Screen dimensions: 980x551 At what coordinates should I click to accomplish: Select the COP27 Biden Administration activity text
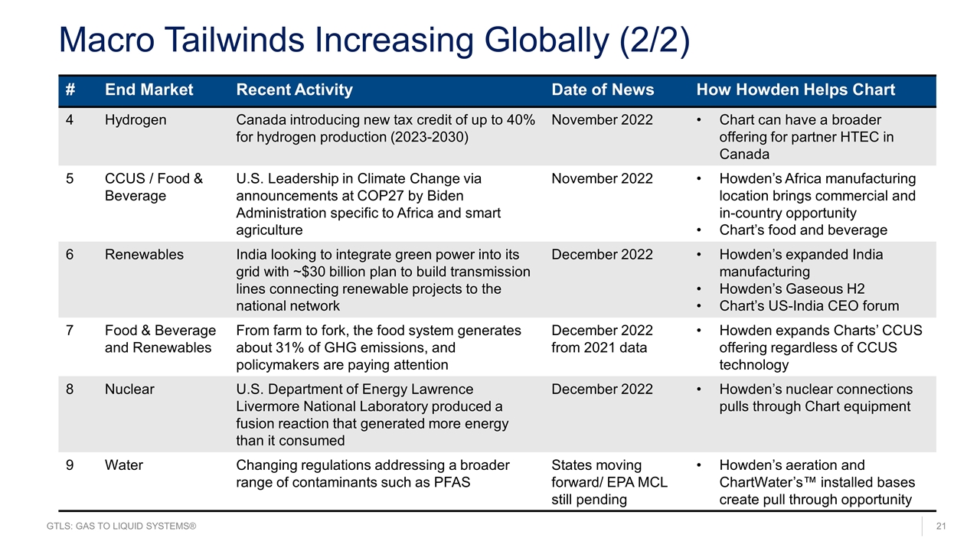click(x=369, y=204)
